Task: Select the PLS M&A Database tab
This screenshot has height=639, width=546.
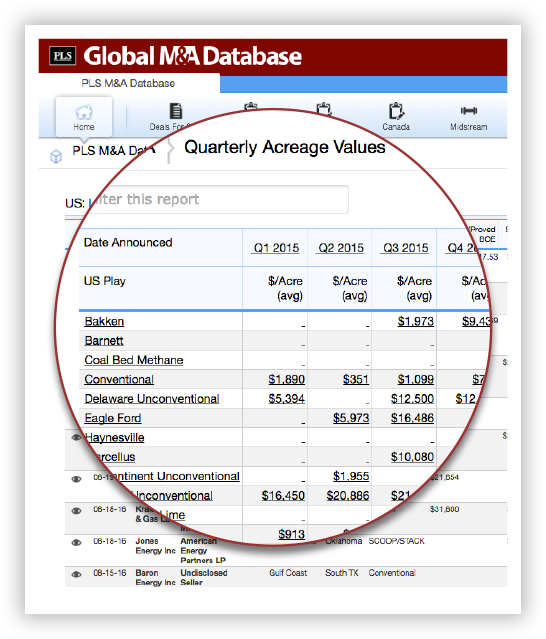Action: [128, 83]
